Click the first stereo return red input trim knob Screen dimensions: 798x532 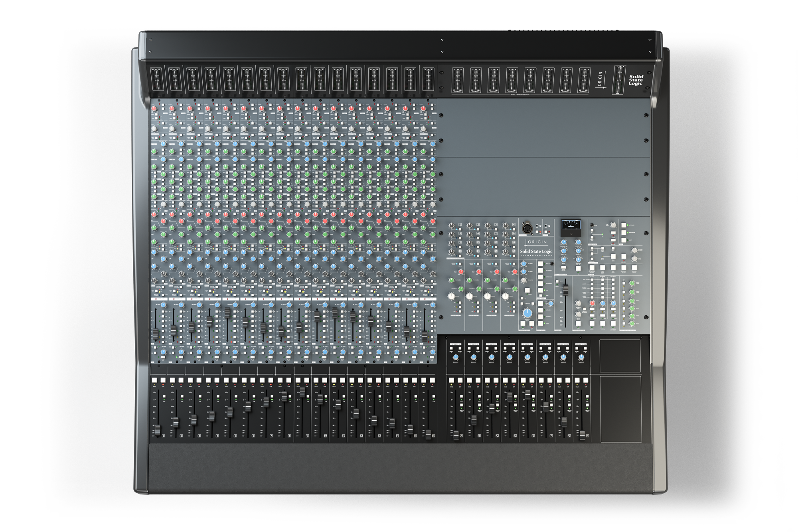(x=460, y=272)
